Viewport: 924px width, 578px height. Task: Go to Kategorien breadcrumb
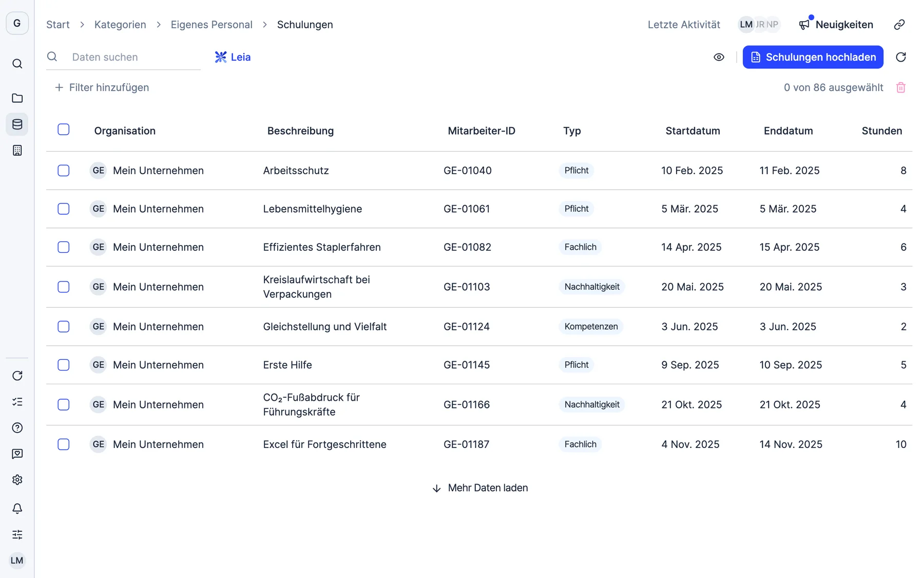(x=120, y=25)
